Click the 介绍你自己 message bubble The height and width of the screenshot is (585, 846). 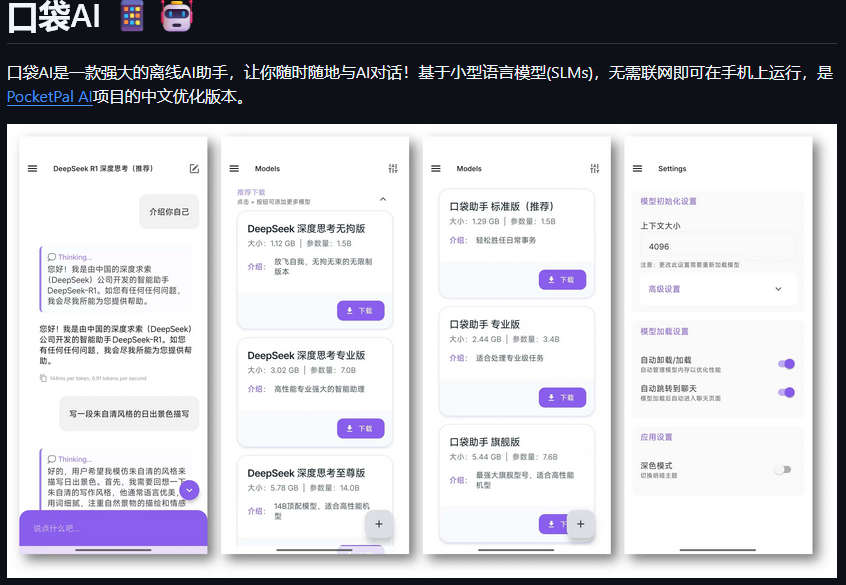pos(169,212)
